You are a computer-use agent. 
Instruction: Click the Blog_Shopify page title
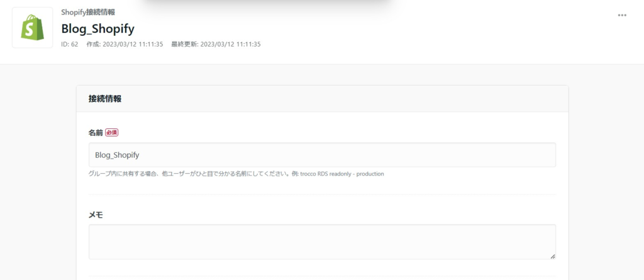pyautogui.click(x=97, y=29)
